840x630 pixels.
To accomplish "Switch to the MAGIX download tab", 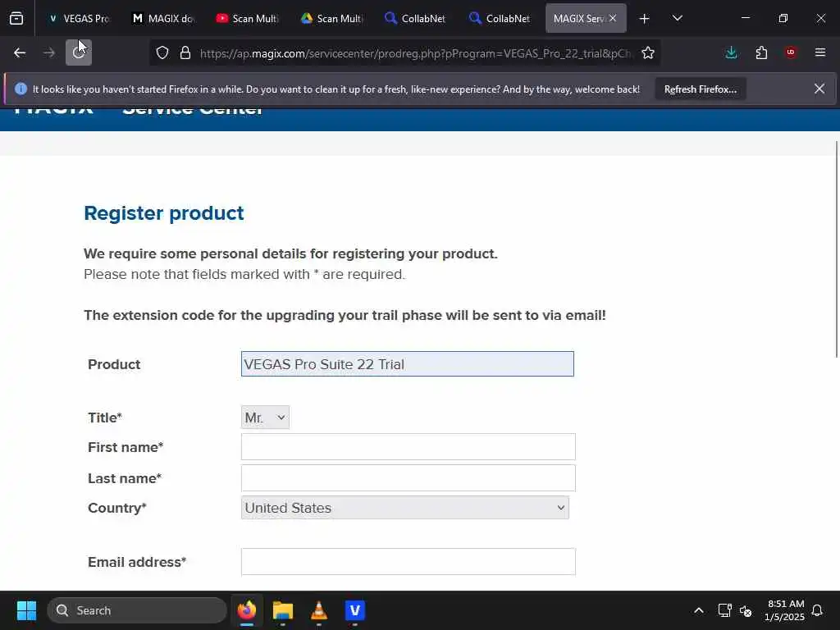I will tap(163, 18).
